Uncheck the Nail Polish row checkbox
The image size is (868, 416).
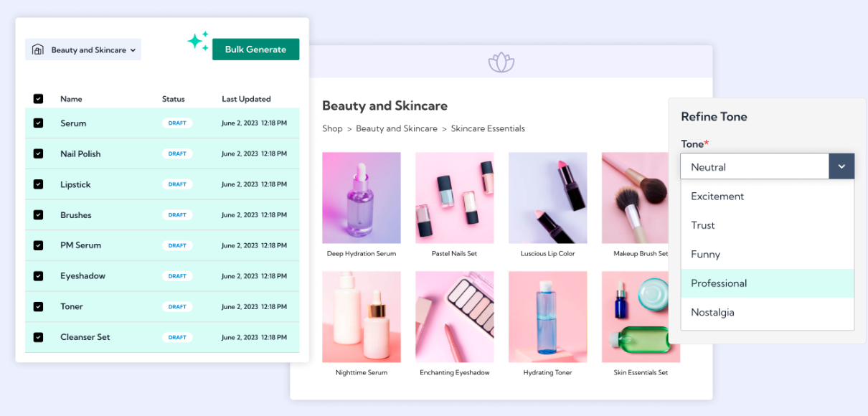coord(38,153)
